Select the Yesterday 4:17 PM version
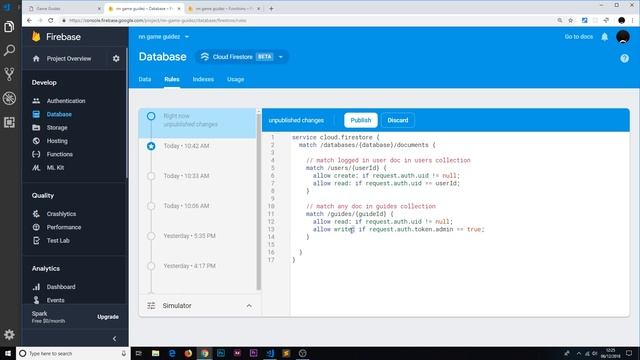Image resolution: width=640 pixels, height=360 pixels. [x=151, y=266]
